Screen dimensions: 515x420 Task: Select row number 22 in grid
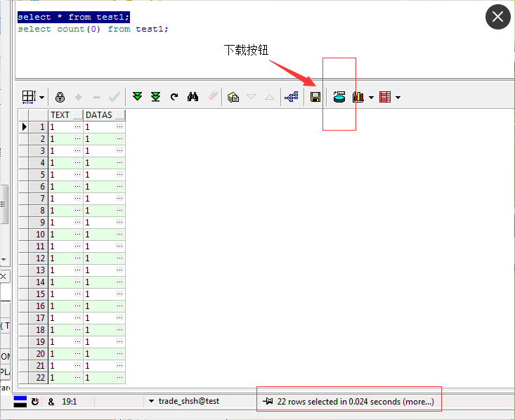click(x=38, y=378)
